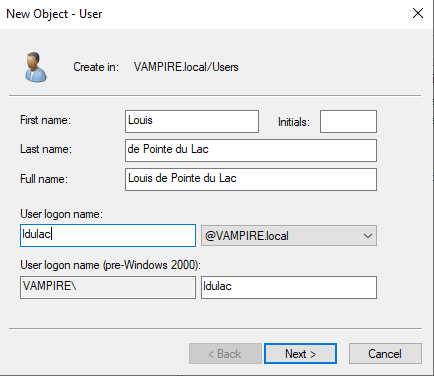Click the 'Full name:' label
Screen dimensions: 434x376
pyautogui.click(x=44, y=179)
